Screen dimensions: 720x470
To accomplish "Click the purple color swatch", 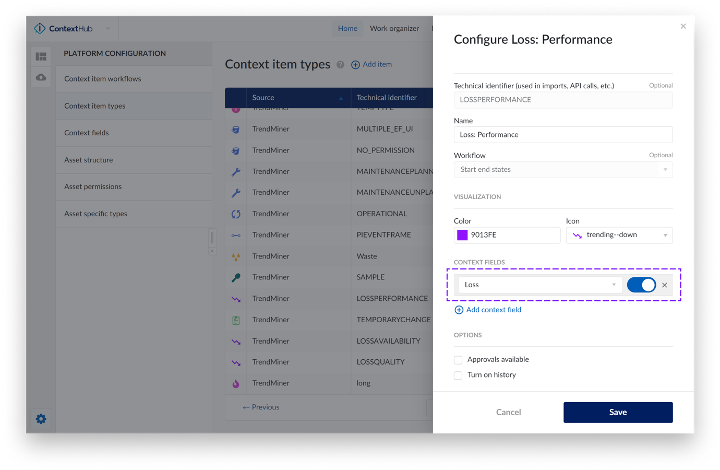I will (462, 235).
